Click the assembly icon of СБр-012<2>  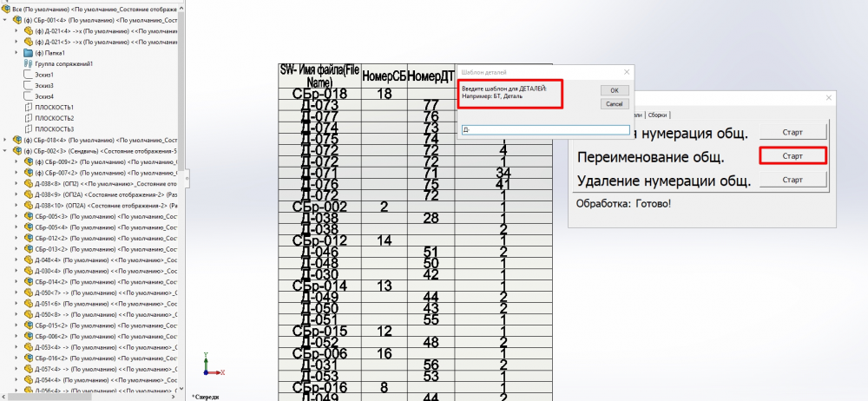(29, 238)
